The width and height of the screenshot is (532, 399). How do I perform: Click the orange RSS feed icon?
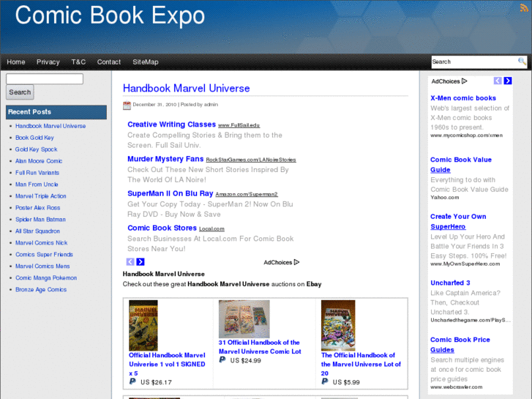tap(524, 7)
